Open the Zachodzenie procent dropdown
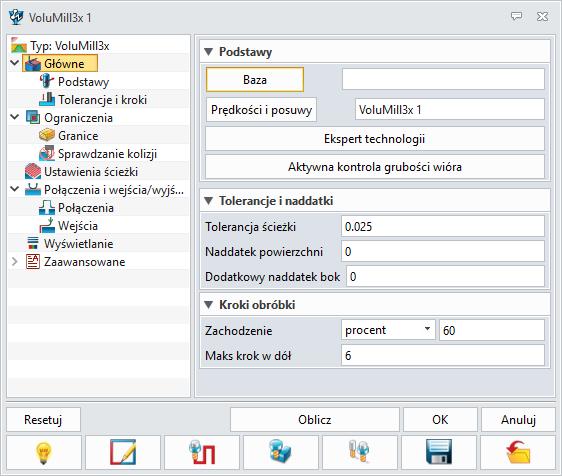The height and width of the screenshot is (476, 562). point(388,330)
